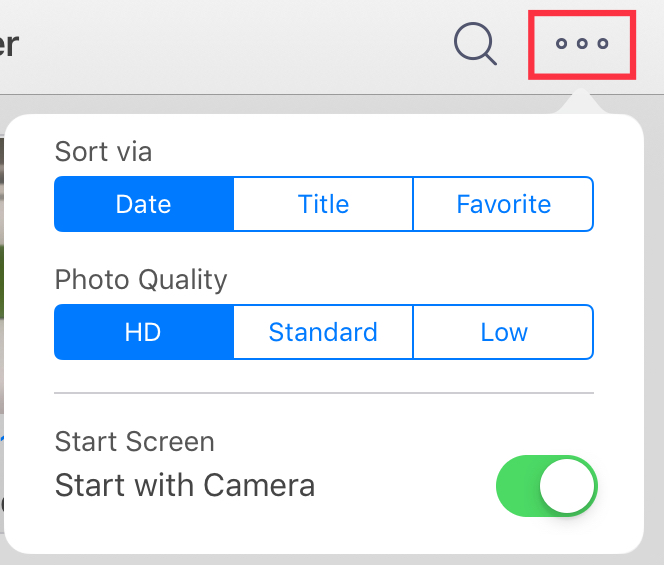Choose HD photo quality
The image size is (664, 565).
click(x=144, y=332)
